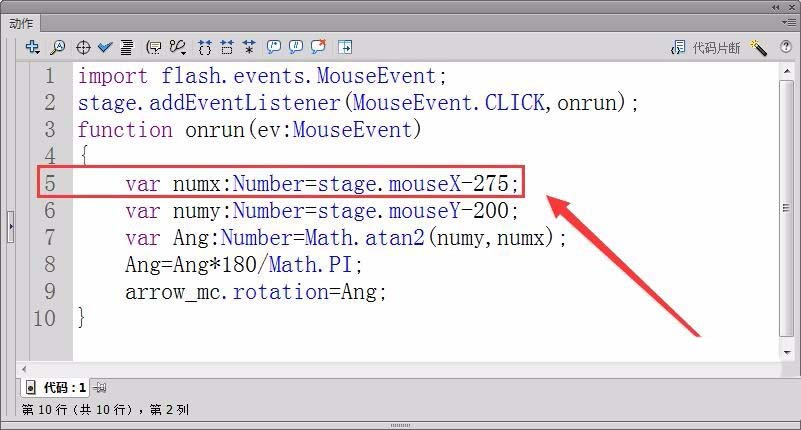Click line number 9 in the gutter
801x430 pixels.
click(50, 292)
